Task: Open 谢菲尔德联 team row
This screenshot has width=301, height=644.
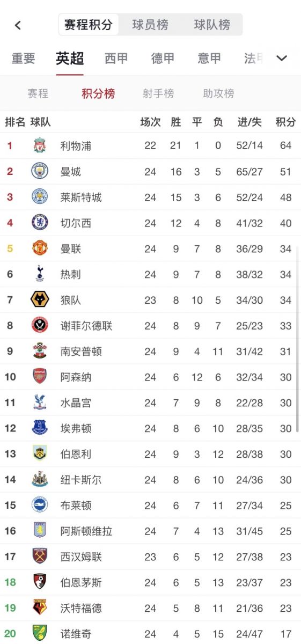Action: pos(150,326)
